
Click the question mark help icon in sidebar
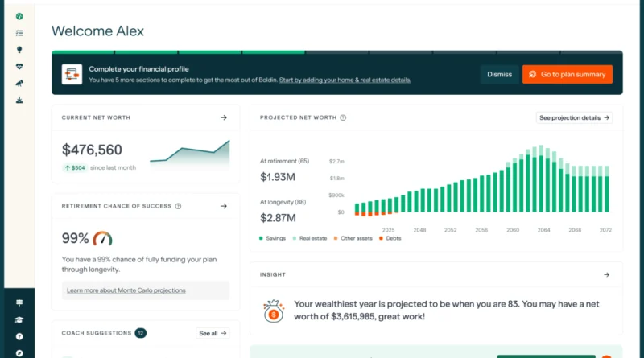tap(19, 336)
